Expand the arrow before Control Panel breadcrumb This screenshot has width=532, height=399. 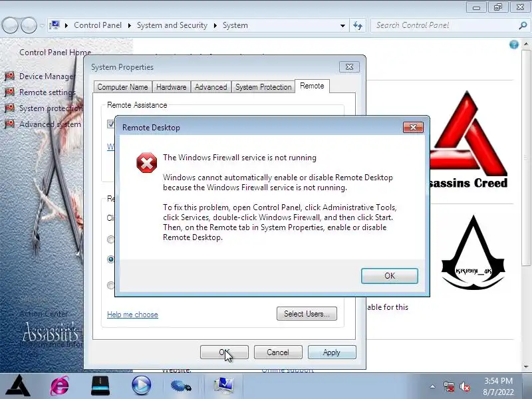pos(66,25)
